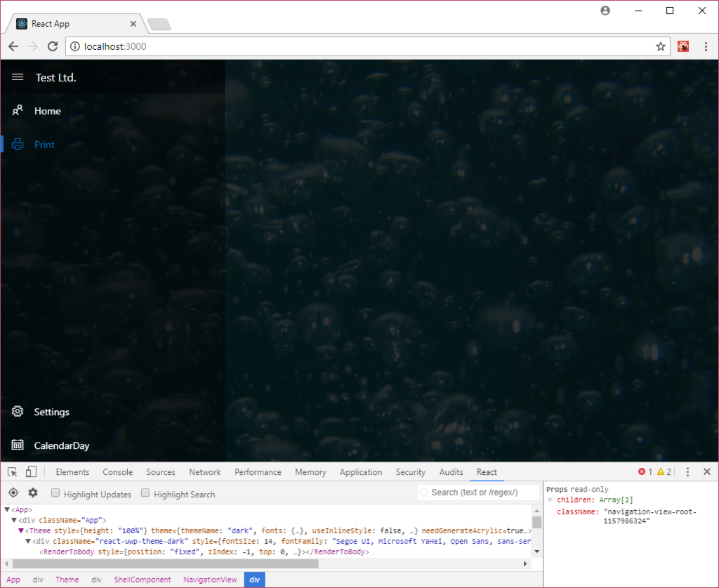
Task: Switch to the Network tab in DevTools
Action: click(x=204, y=472)
